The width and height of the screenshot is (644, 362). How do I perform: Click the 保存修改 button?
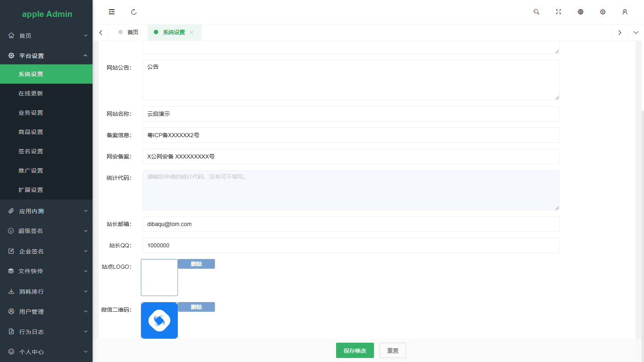coord(355,351)
